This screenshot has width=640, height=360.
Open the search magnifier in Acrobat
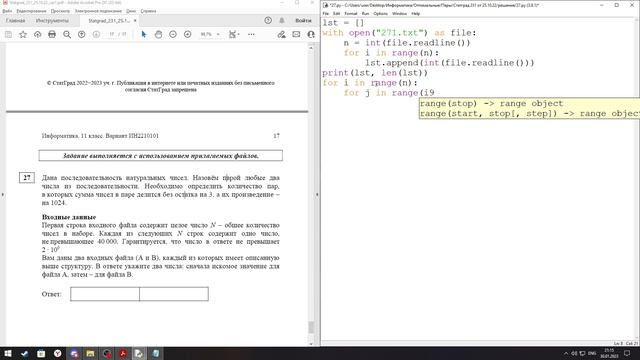tap(67, 35)
